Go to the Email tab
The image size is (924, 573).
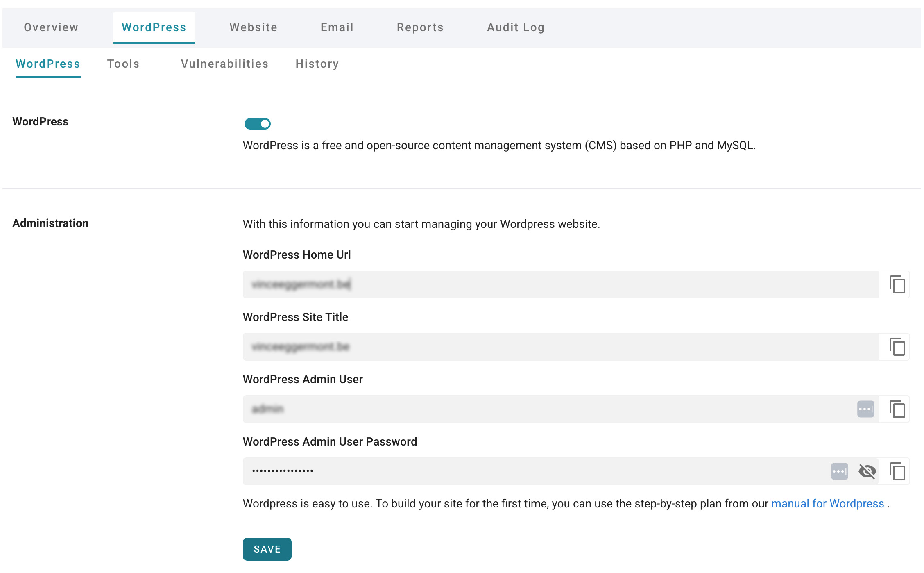(x=337, y=27)
